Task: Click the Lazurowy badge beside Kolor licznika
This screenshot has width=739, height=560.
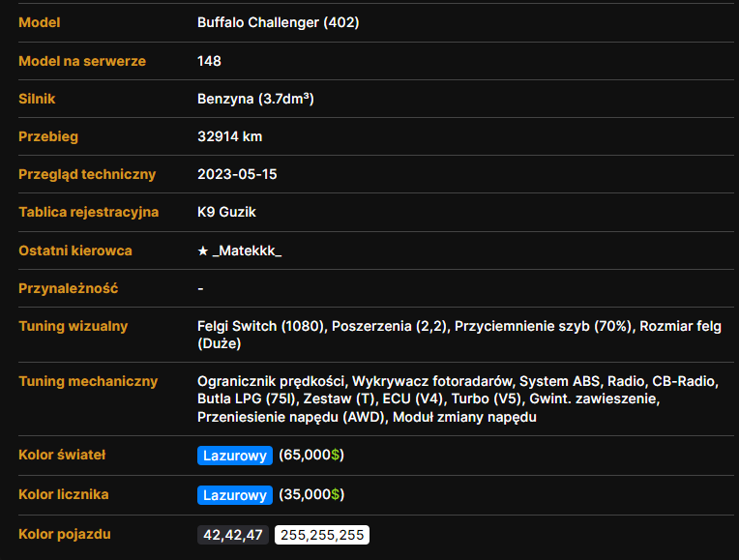Action: (235, 495)
